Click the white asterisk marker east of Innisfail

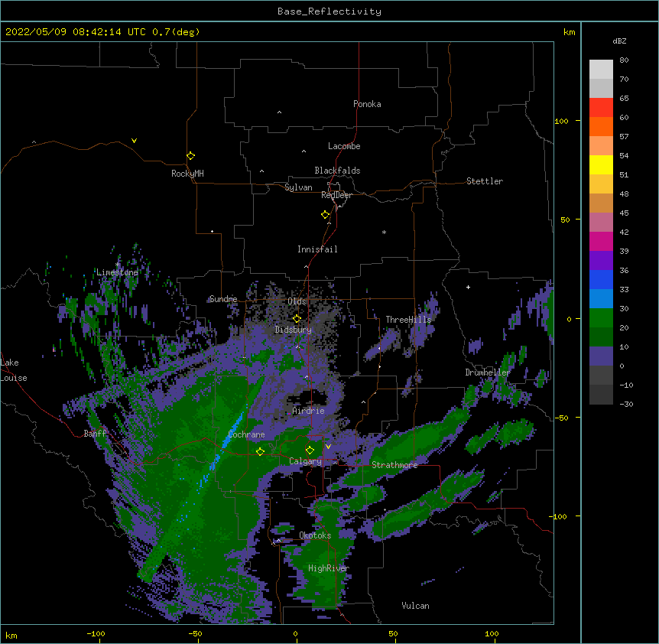tap(384, 232)
